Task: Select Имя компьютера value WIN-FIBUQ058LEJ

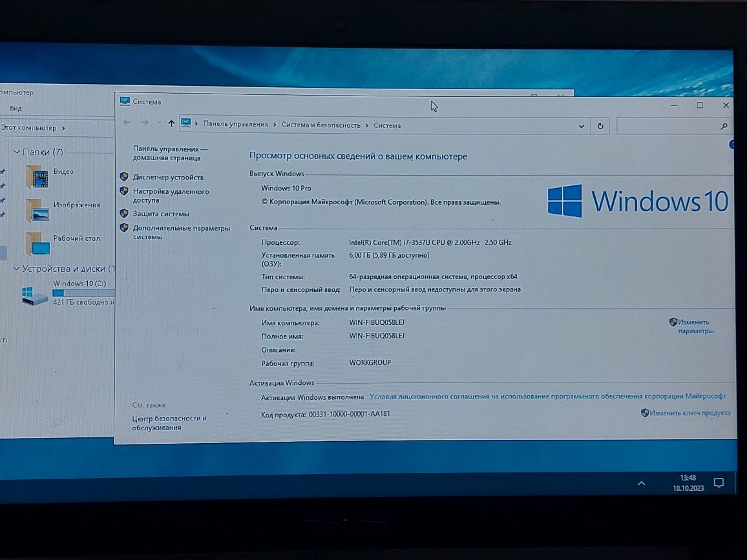Action: (376, 322)
